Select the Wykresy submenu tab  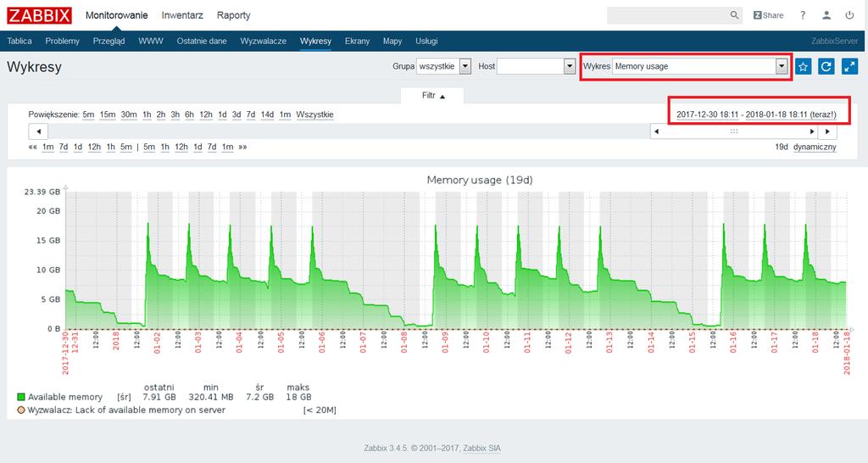coord(315,41)
